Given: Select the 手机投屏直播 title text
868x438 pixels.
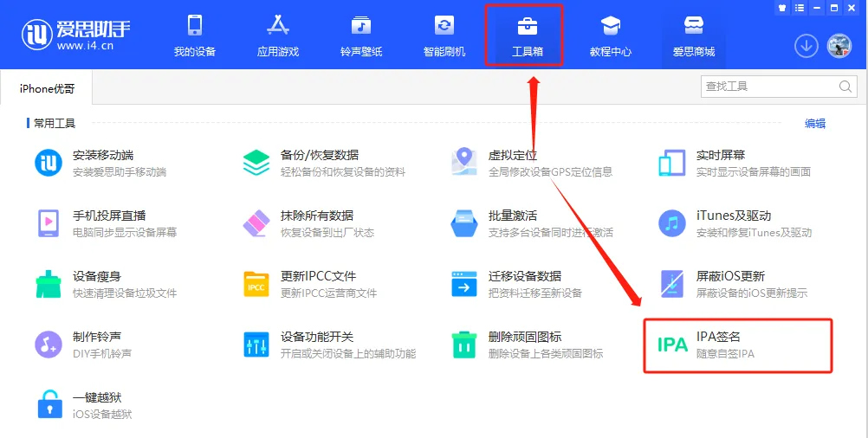Looking at the screenshot, I should tap(109, 216).
